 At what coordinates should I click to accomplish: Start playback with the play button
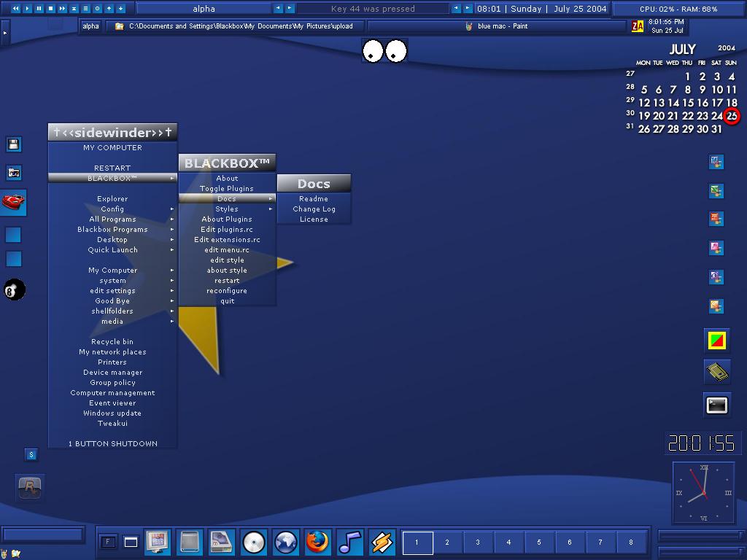[x=27, y=9]
